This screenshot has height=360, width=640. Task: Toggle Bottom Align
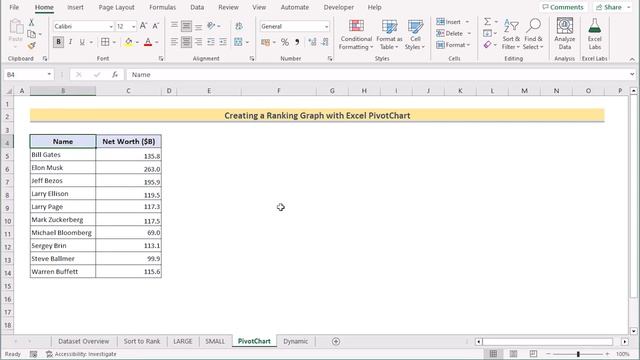click(x=198, y=26)
